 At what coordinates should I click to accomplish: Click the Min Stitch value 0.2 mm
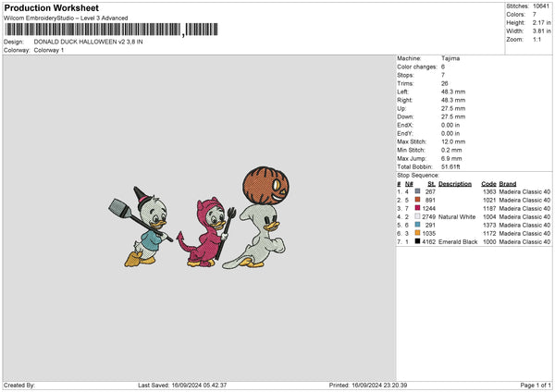pos(451,150)
